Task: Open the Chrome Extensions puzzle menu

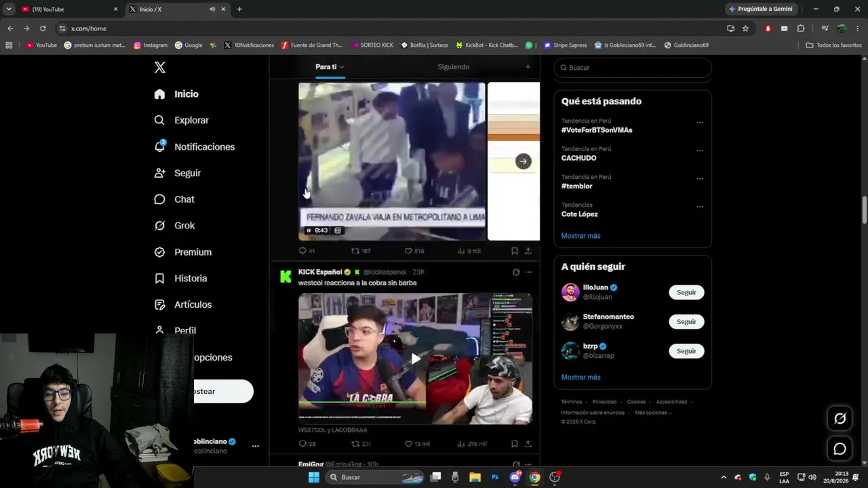Action: tap(801, 28)
